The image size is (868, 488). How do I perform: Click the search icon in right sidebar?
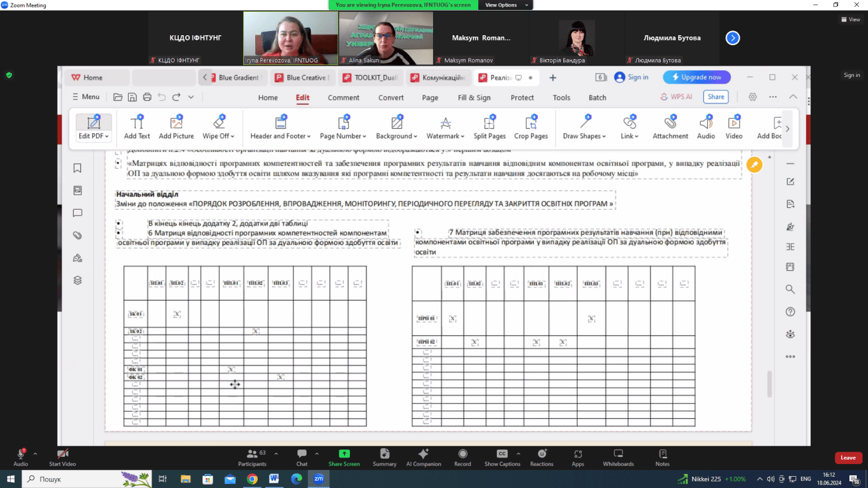tap(790, 289)
